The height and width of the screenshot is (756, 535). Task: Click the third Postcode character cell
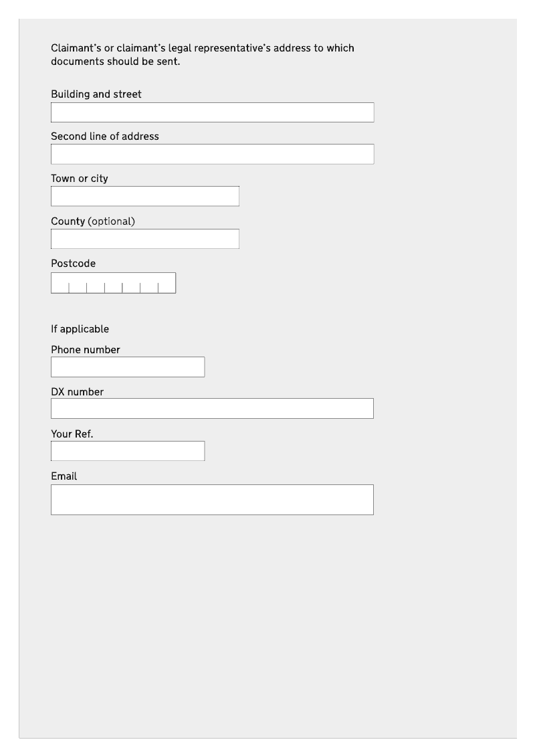tap(96, 283)
